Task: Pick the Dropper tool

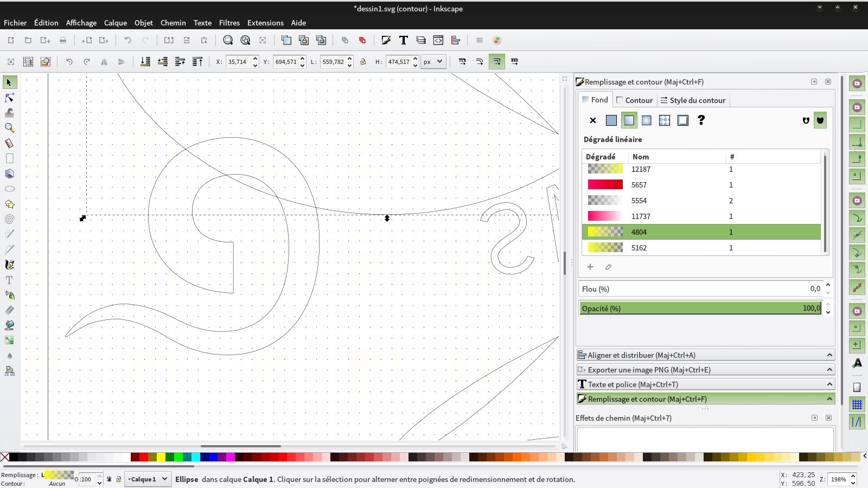Action: [9, 356]
